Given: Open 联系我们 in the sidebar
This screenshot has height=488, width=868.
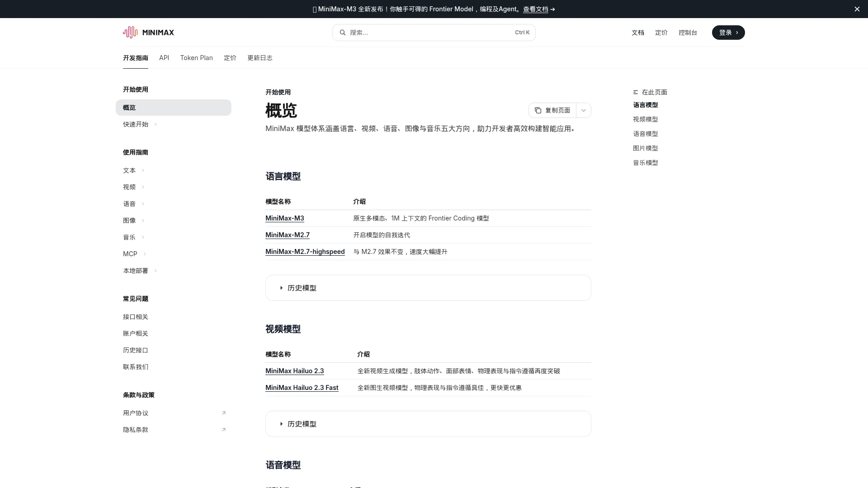Looking at the screenshot, I should 136,367.
